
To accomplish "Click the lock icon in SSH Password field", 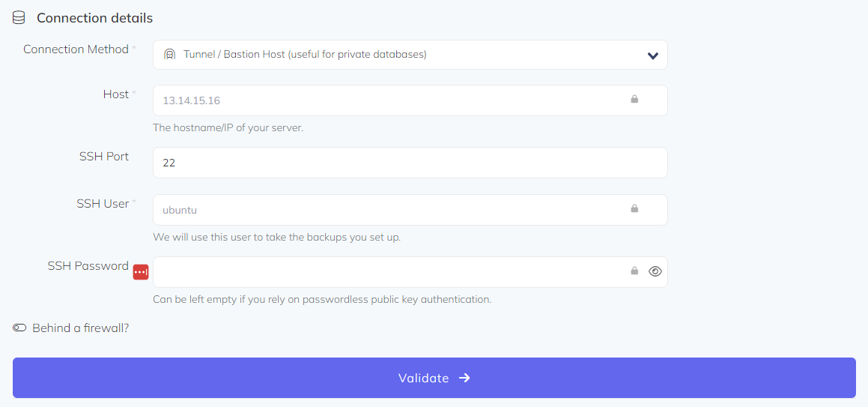I will pos(634,271).
